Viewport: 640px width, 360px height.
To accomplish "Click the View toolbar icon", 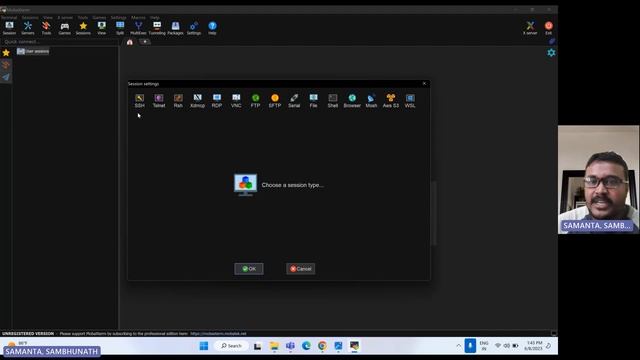I will click(102, 28).
